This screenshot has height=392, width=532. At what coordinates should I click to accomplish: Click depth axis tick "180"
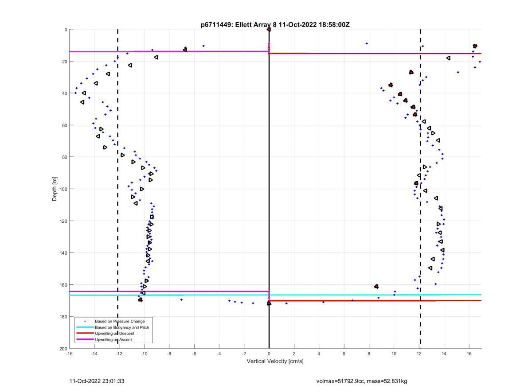(x=63, y=317)
